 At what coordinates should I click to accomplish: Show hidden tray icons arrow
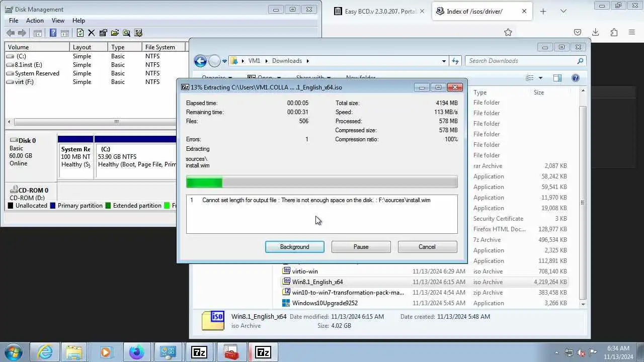click(x=556, y=353)
